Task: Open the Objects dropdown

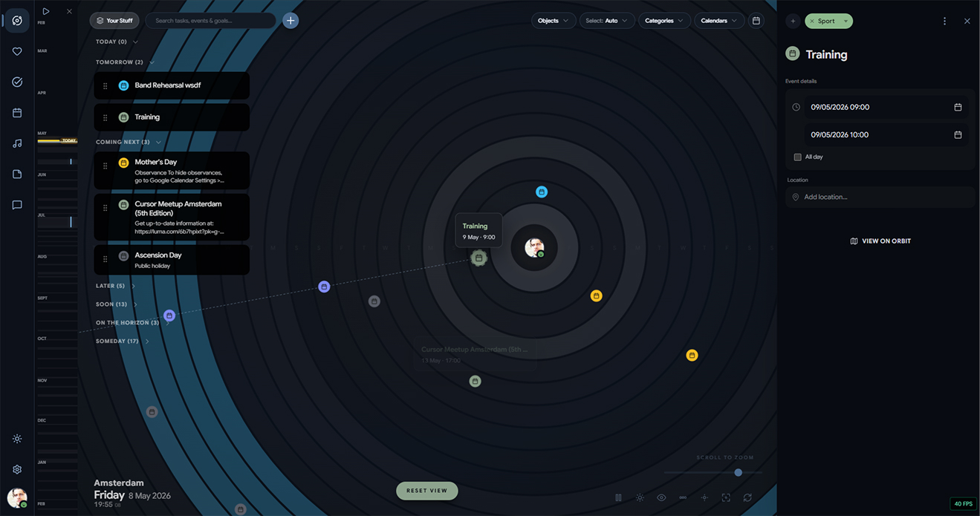Action: click(x=554, y=21)
